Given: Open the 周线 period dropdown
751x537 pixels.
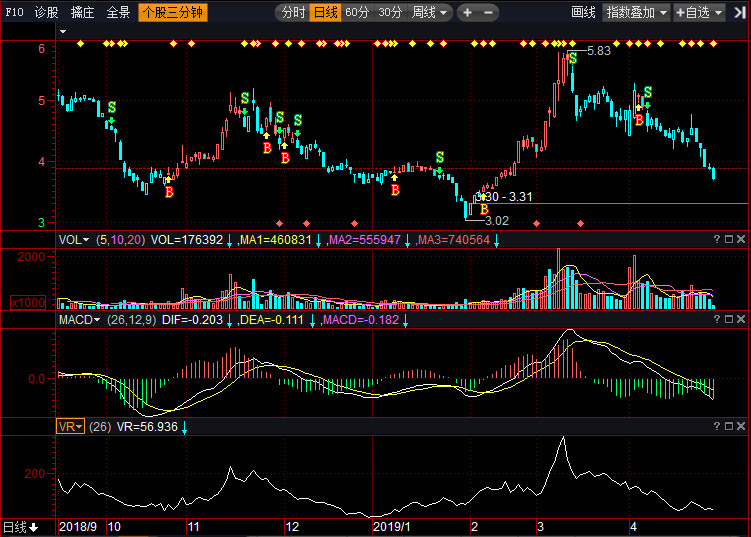Looking at the screenshot, I should click(x=431, y=13).
